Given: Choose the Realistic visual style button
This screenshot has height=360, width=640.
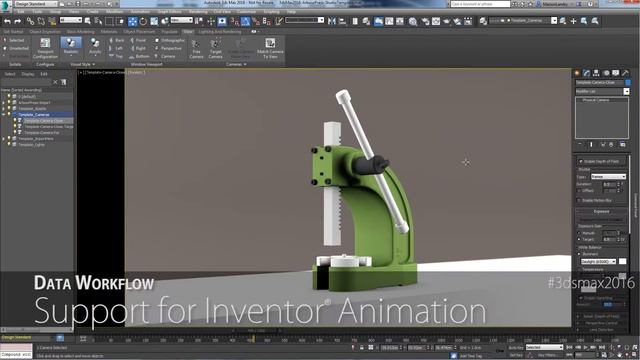Looking at the screenshot, I should point(71,47).
